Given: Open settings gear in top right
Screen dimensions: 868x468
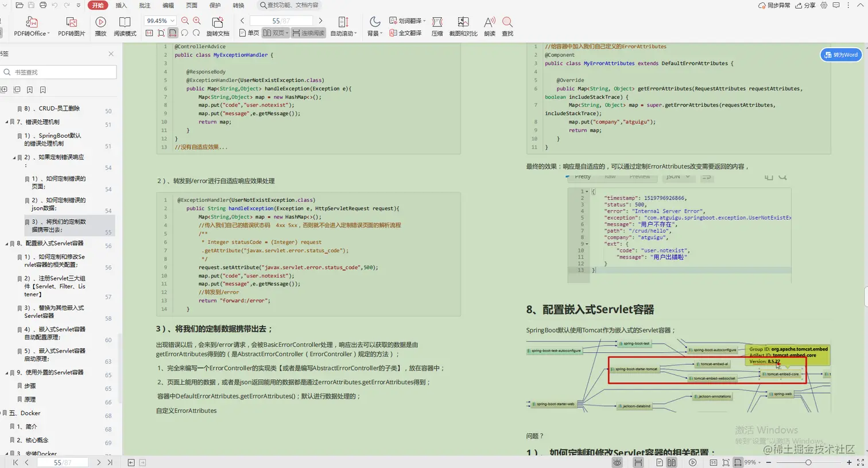Looking at the screenshot, I should tap(824, 5).
